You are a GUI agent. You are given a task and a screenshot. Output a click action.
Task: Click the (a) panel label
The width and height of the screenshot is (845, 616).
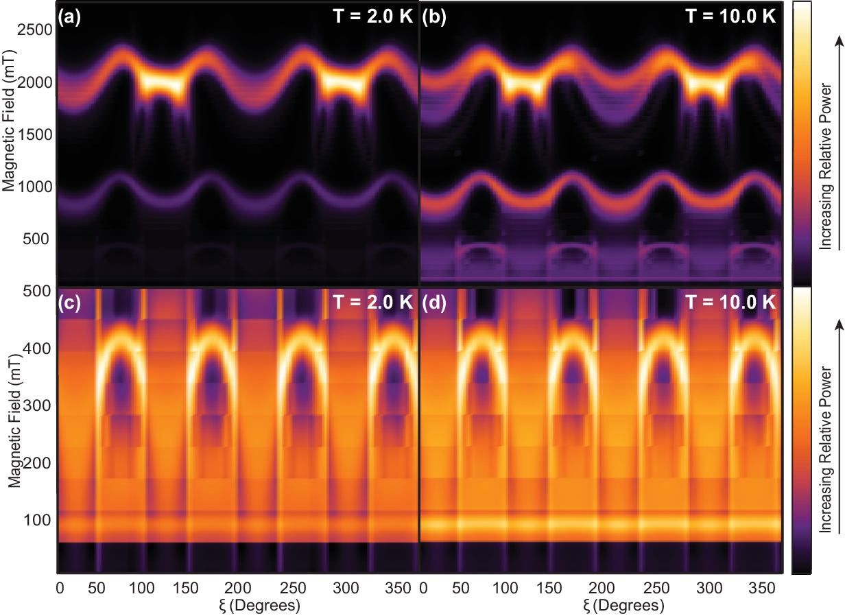pos(70,18)
